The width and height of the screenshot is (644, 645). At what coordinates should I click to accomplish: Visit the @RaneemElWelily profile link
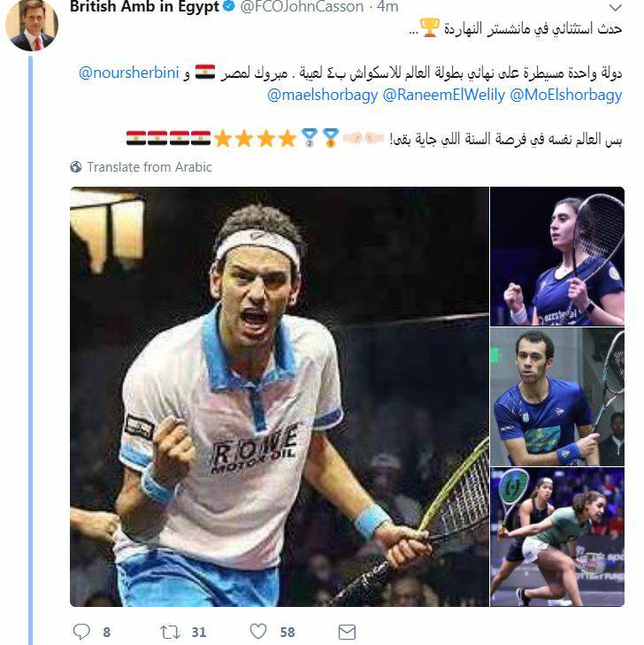[x=444, y=95]
